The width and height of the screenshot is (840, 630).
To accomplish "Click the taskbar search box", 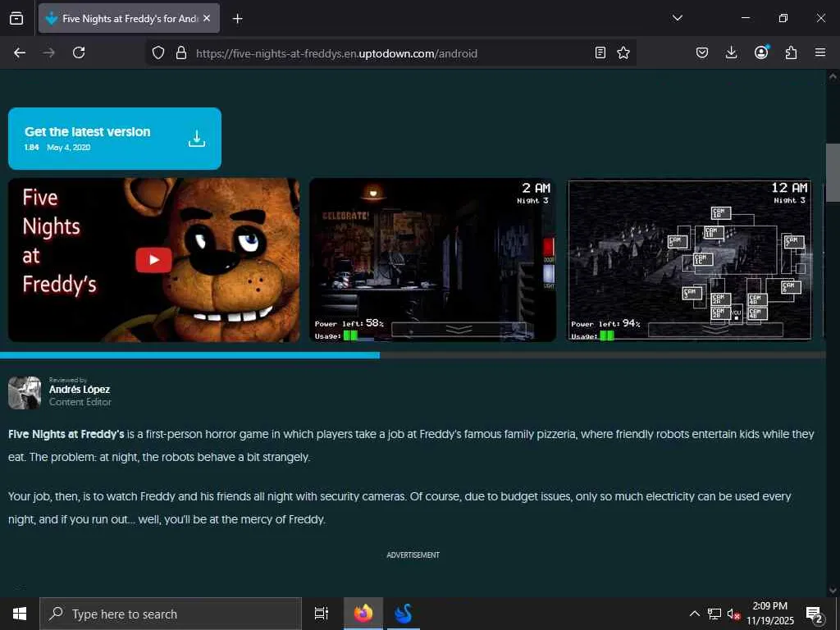I will pos(171,614).
